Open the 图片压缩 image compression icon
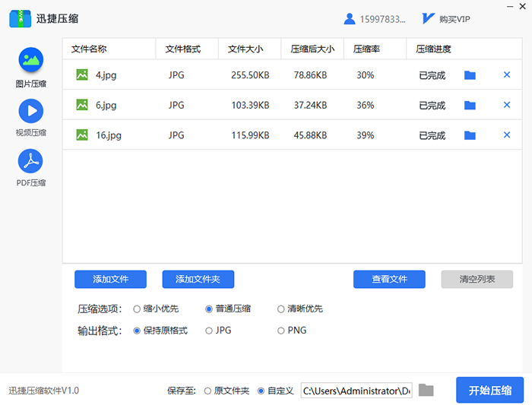The width and height of the screenshot is (532, 405). [x=30, y=60]
